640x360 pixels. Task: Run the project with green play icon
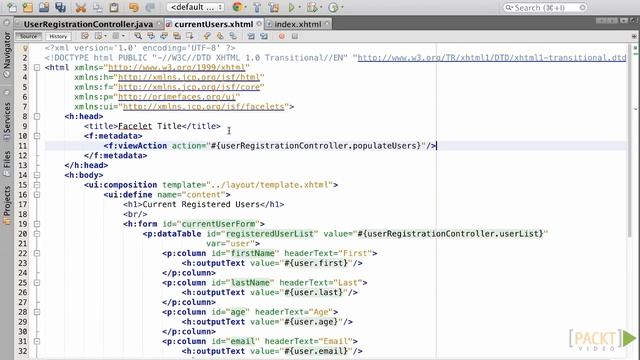click(291, 7)
